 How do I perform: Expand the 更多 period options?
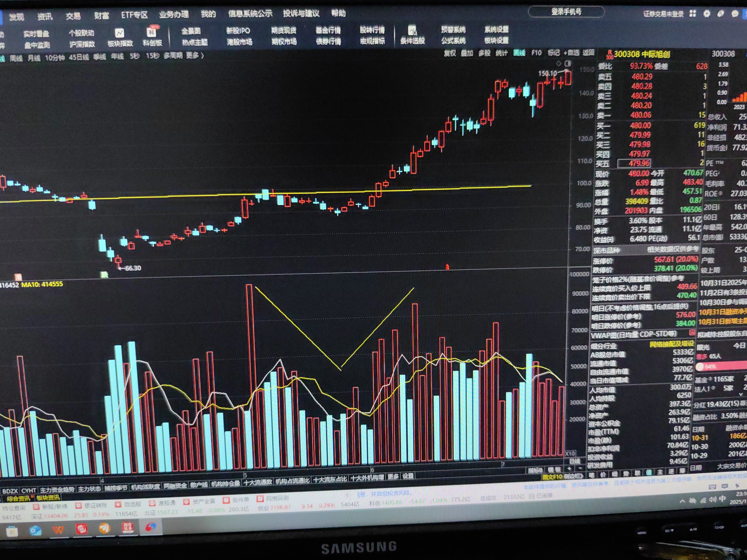click(x=195, y=56)
